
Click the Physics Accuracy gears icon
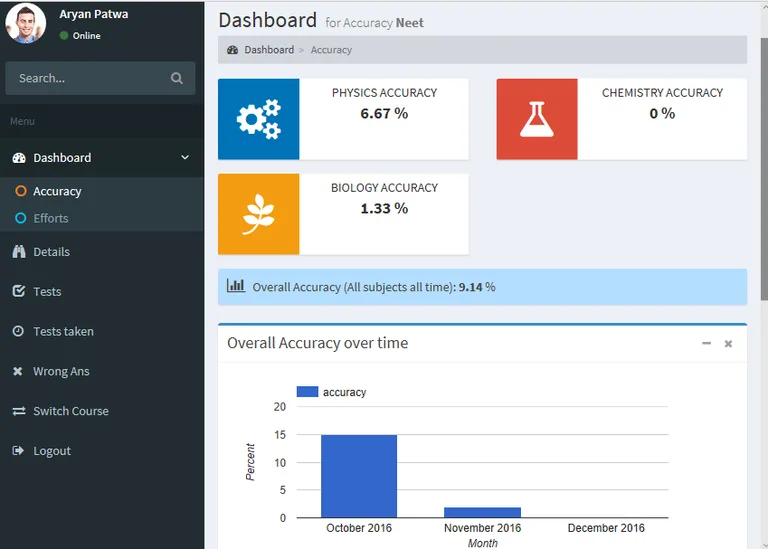(x=258, y=119)
